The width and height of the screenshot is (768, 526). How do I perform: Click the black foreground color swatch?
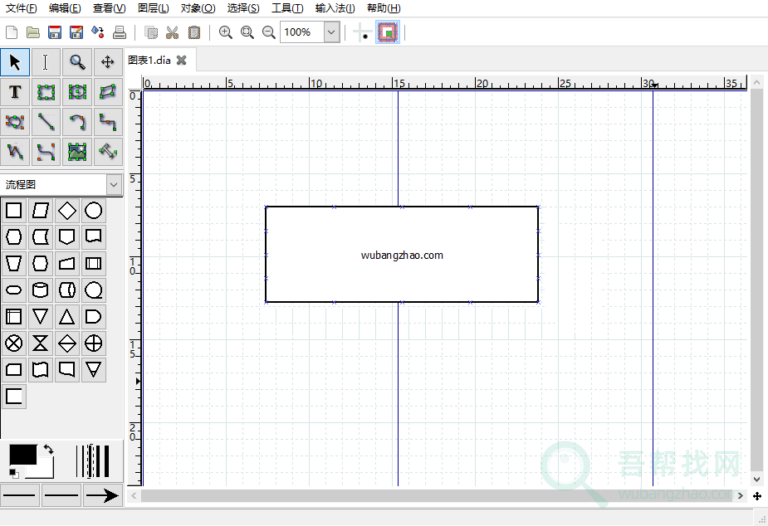pyautogui.click(x=22, y=455)
